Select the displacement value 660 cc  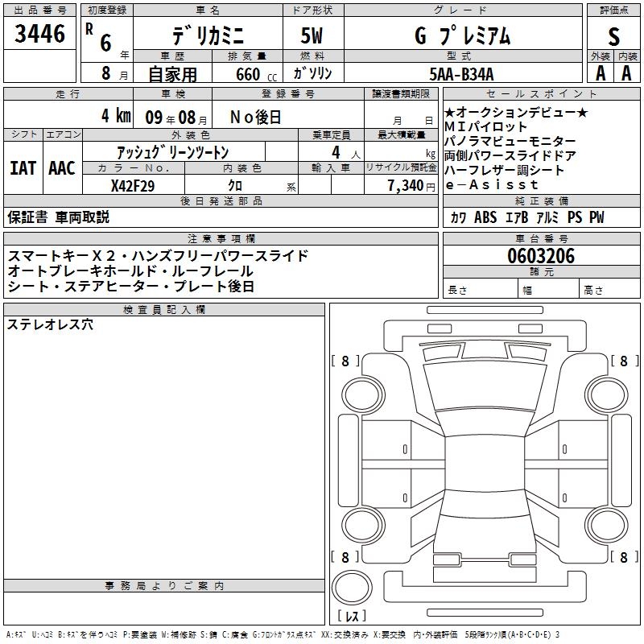tap(256, 74)
